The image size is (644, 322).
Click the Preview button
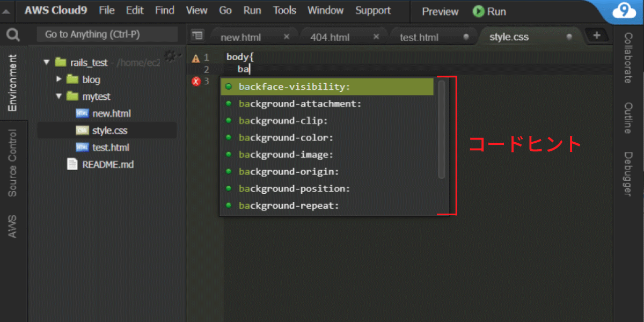[440, 11]
